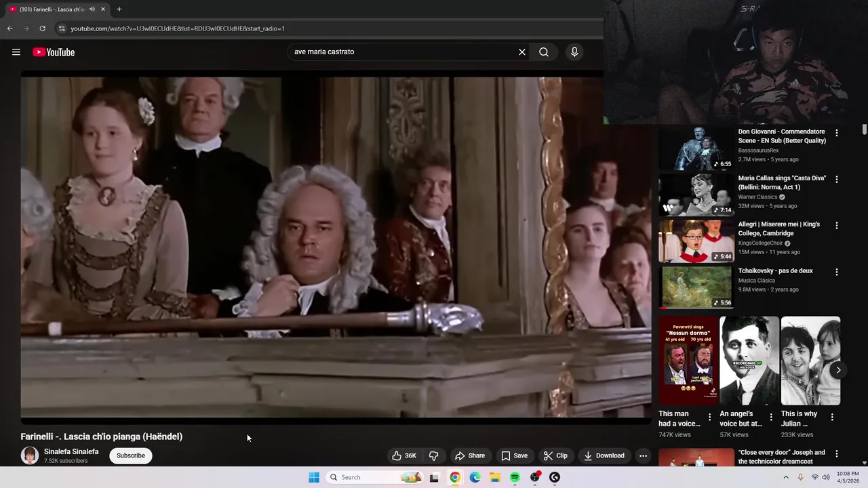868x488 pixels.
Task: Play the Don Giovanni thumbnail
Action: click(696, 148)
